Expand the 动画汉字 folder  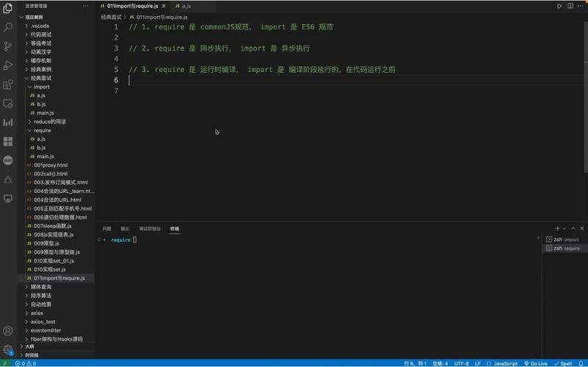point(57,52)
